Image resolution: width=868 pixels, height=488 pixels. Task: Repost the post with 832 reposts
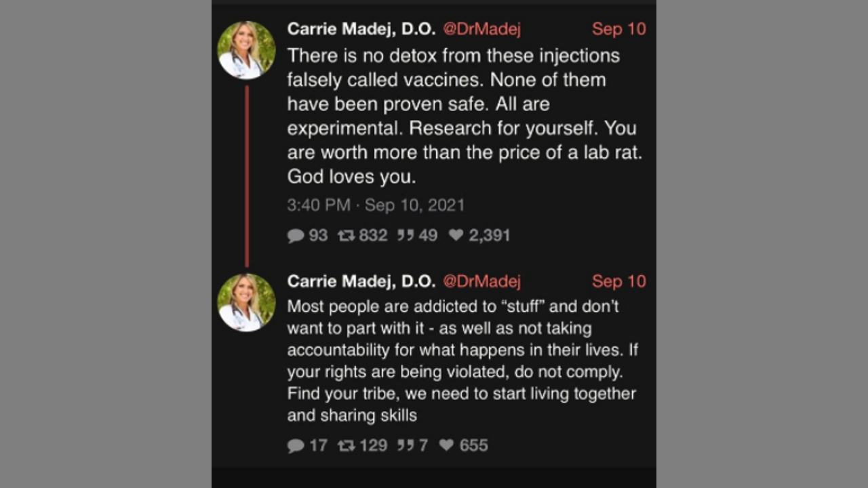[x=347, y=235]
